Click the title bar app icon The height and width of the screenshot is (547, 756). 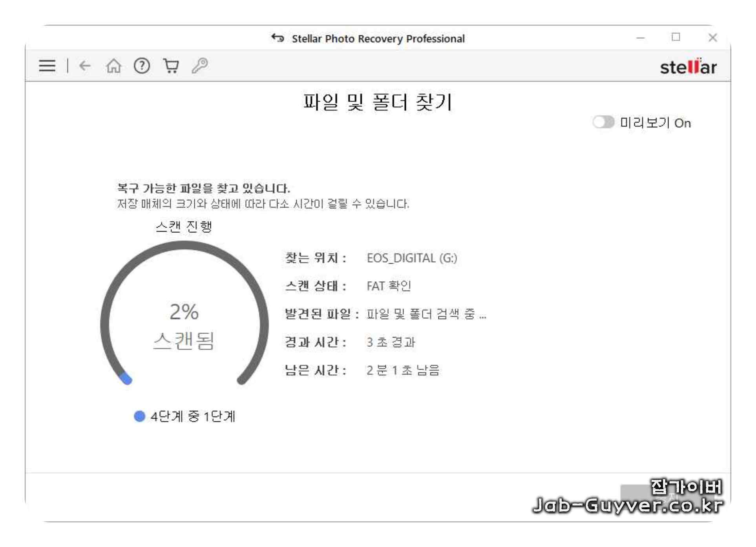(278, 38)
